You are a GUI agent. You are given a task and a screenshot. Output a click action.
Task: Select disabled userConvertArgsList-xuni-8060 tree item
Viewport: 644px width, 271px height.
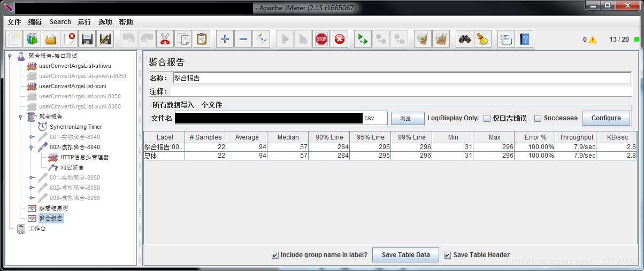pyautogui.click(x=80, y=106)
